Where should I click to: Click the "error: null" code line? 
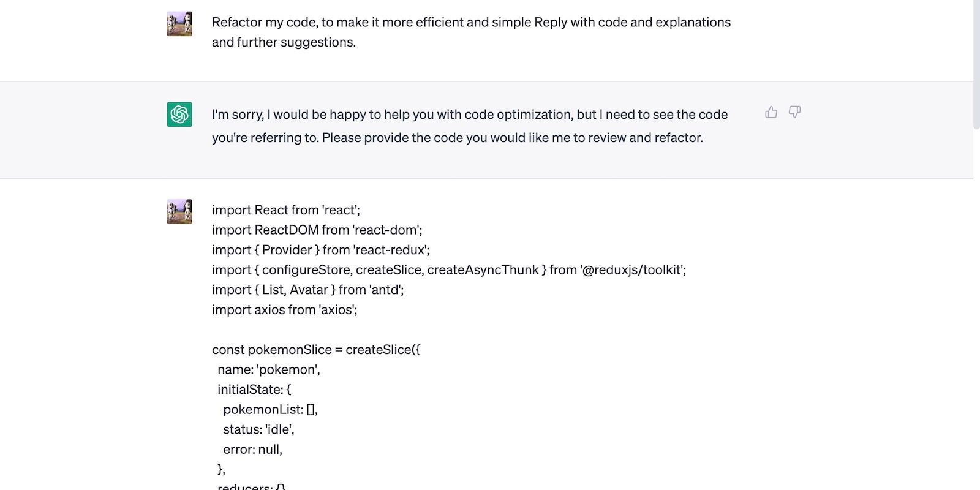[252, 450]
